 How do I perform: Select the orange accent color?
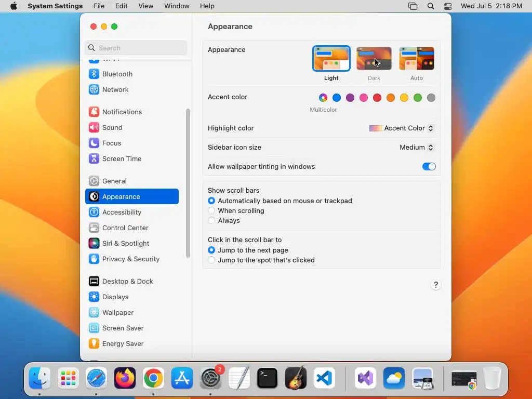tap(391, 98)
